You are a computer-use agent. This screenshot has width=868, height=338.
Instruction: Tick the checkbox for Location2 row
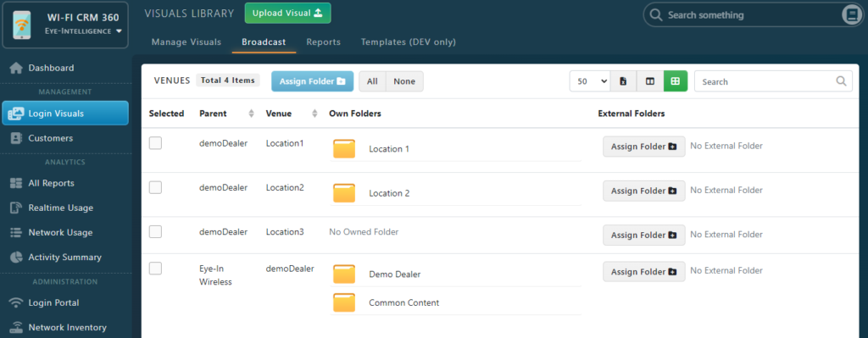click(156, 187)
